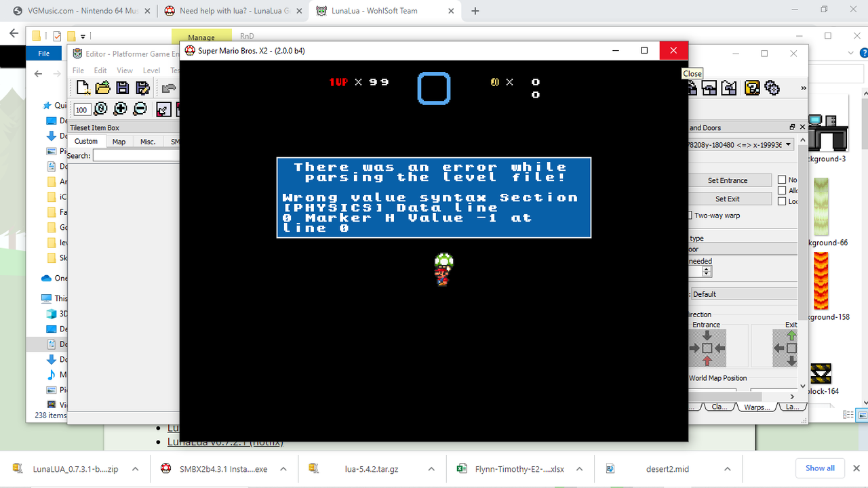Select the Custom tab in Tileset Item Box
Viewport: 868px width, 488px height.
pos(86,141)
